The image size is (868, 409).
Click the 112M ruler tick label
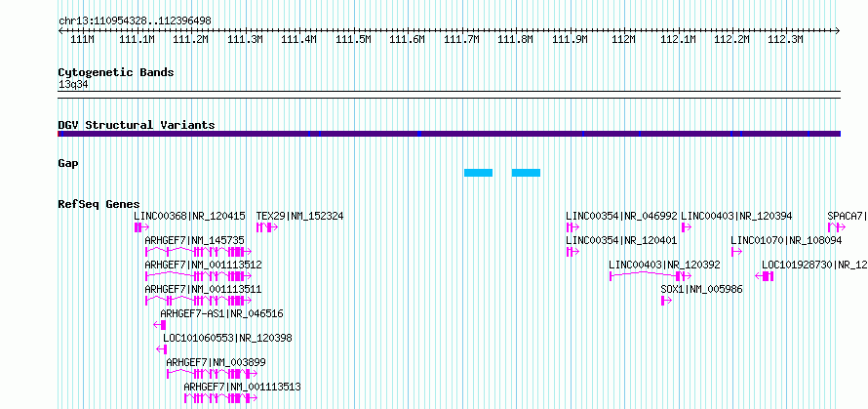[624, 39]
